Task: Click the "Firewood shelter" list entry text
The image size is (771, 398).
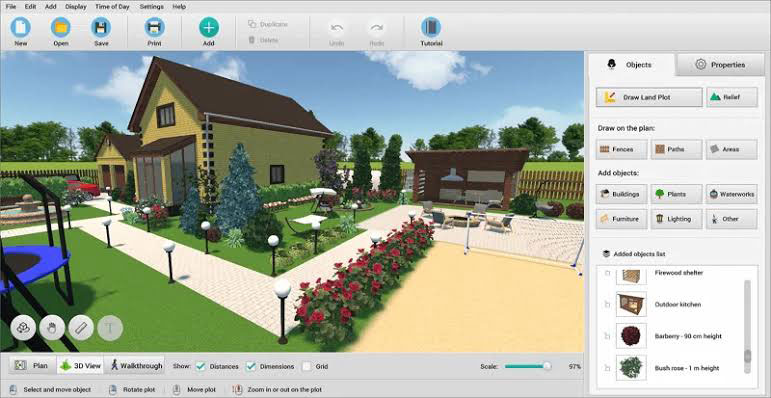Action: [679, 273]
